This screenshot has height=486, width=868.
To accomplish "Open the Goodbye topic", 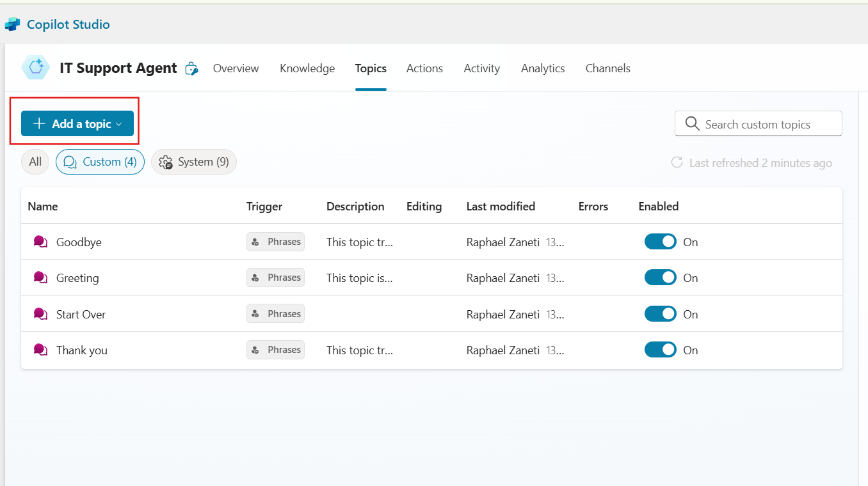I will pyautogui.click(x=79, y=242).
